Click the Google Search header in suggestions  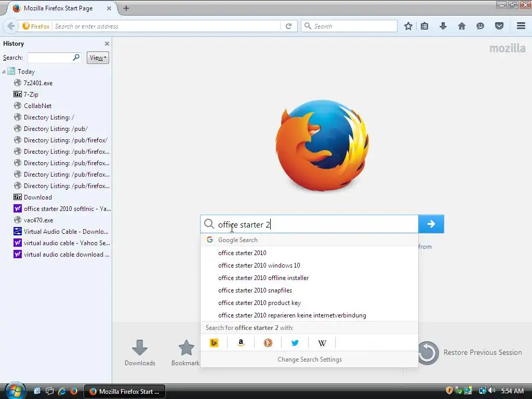[x=309, y=240]
